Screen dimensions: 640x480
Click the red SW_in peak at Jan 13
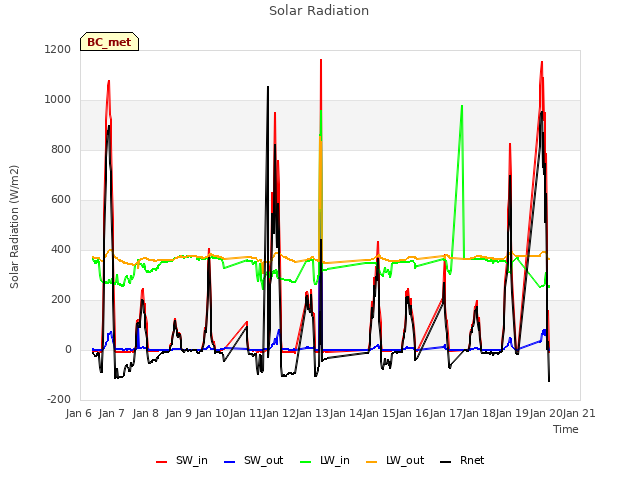(x=321, y=60)
